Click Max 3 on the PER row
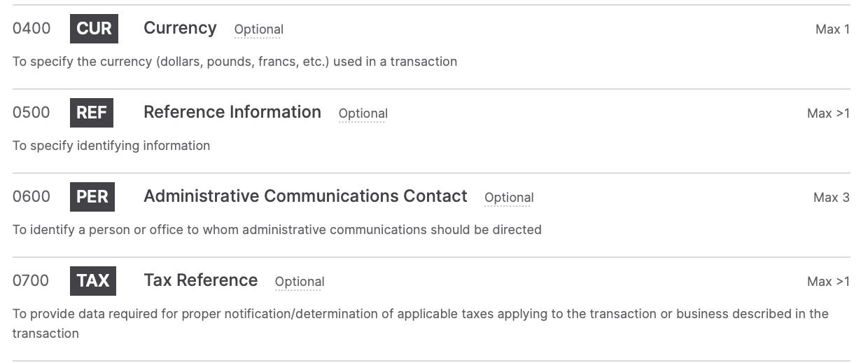 click(x=832, y=198)
